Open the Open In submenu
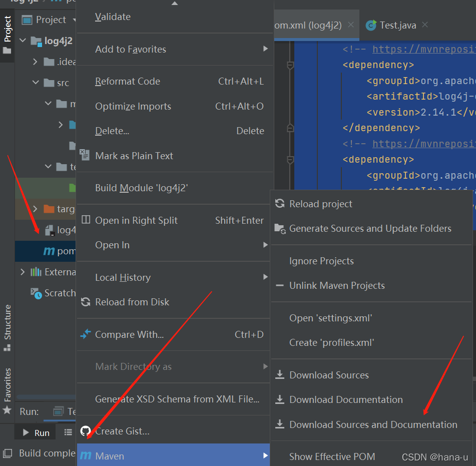 point(174,245)
